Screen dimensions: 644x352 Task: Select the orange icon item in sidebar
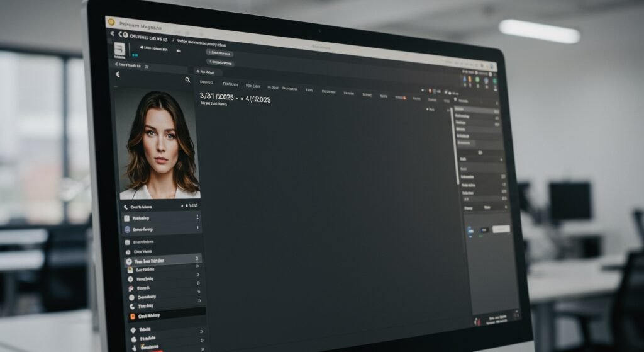point(133,316)
